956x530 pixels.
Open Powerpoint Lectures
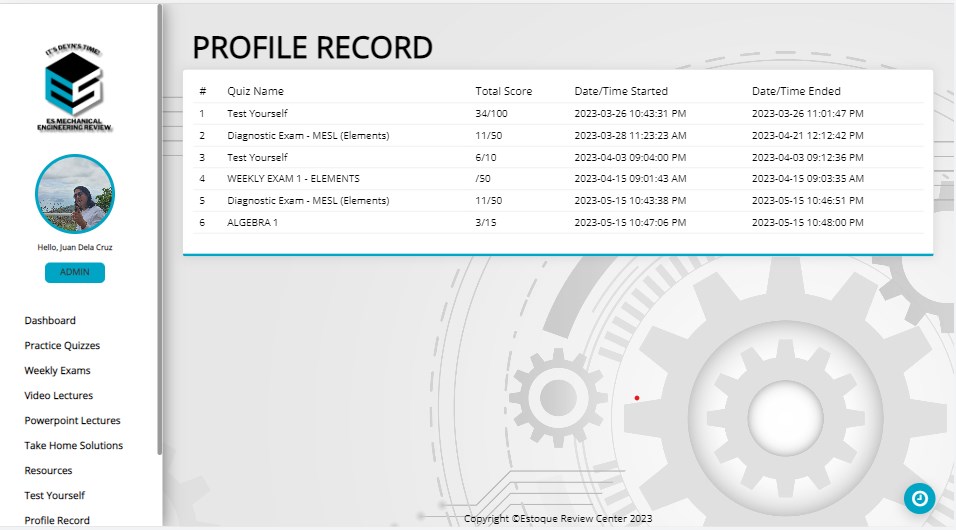click(x=73, y=420)
